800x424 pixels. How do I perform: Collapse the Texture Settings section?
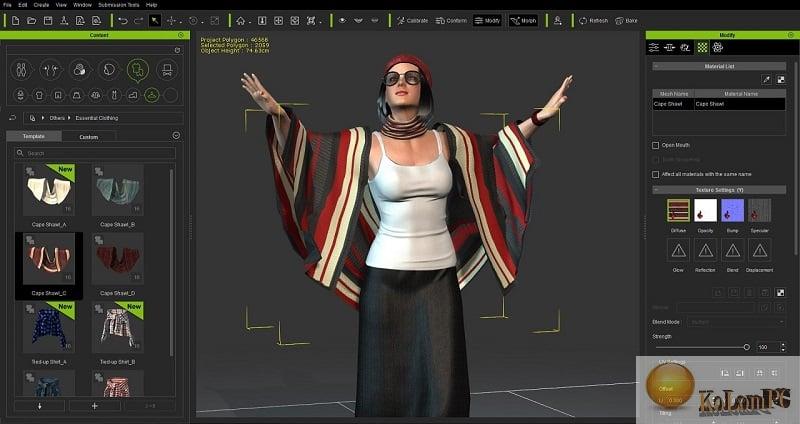point(656,190)
